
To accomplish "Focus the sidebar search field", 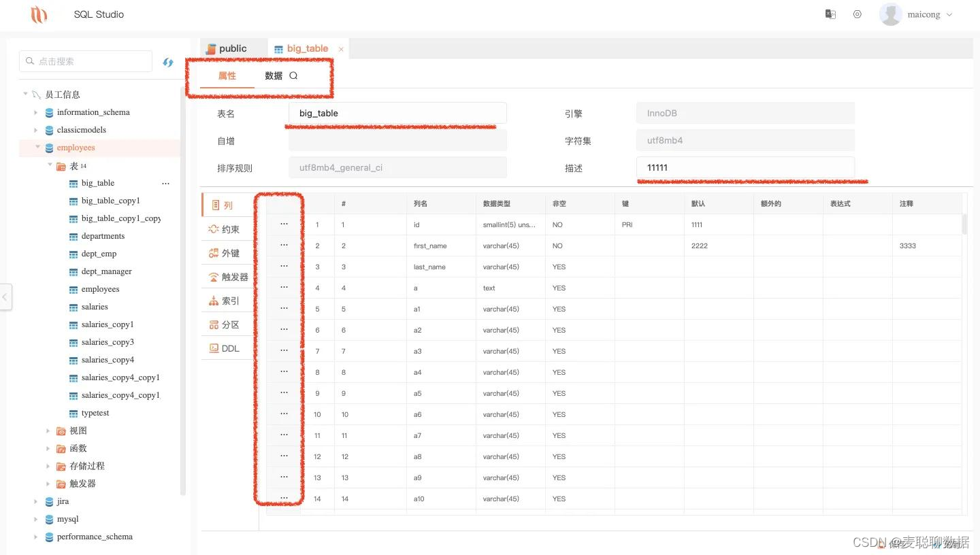I will tap(86, 61).
